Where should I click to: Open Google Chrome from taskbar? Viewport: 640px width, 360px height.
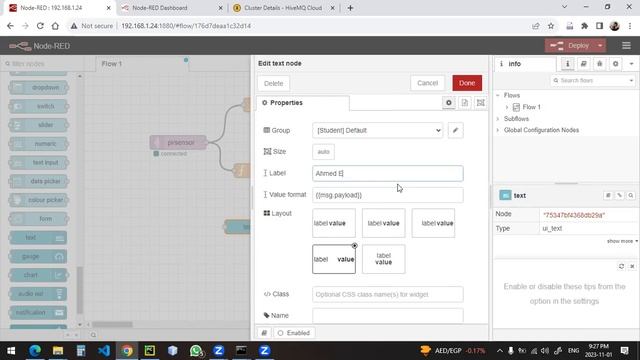127,351
